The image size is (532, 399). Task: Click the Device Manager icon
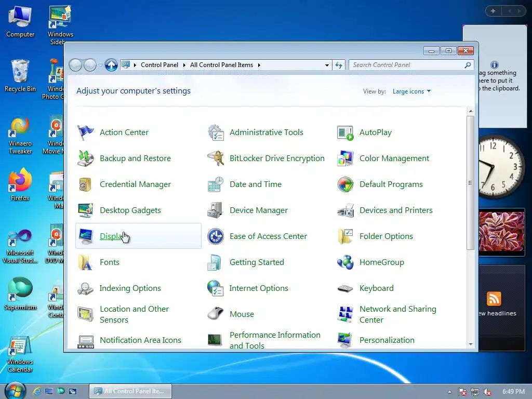click(x=216, y=210)
